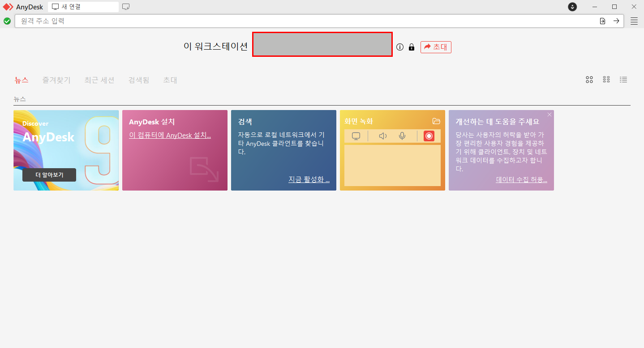Click the AnyDesk logo in title bar

[x=8, y=7]
